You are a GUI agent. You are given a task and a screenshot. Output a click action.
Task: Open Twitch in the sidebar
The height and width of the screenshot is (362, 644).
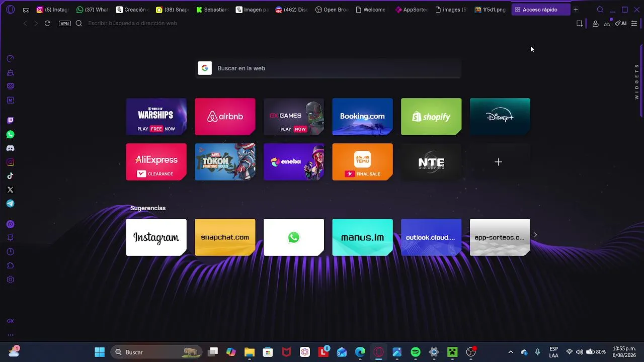[x=10, y=121]
